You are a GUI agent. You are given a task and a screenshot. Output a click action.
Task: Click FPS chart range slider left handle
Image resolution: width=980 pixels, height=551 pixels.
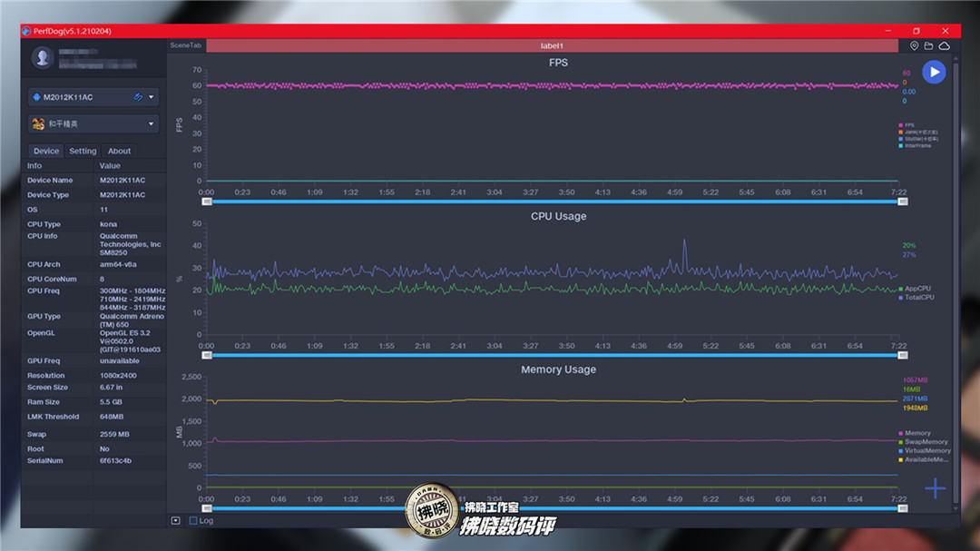pos(207,202)
